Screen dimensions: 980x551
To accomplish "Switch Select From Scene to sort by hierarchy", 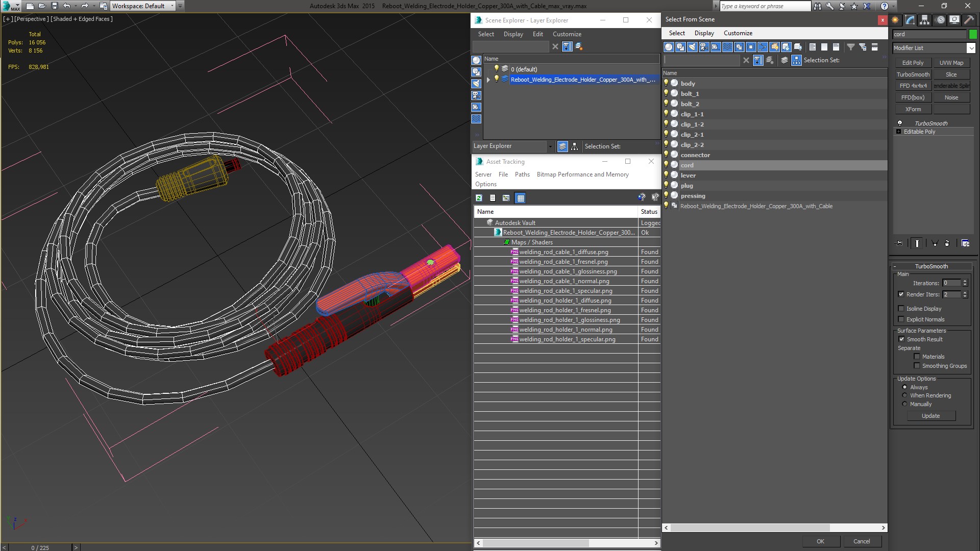I will (x=796, y=60).
